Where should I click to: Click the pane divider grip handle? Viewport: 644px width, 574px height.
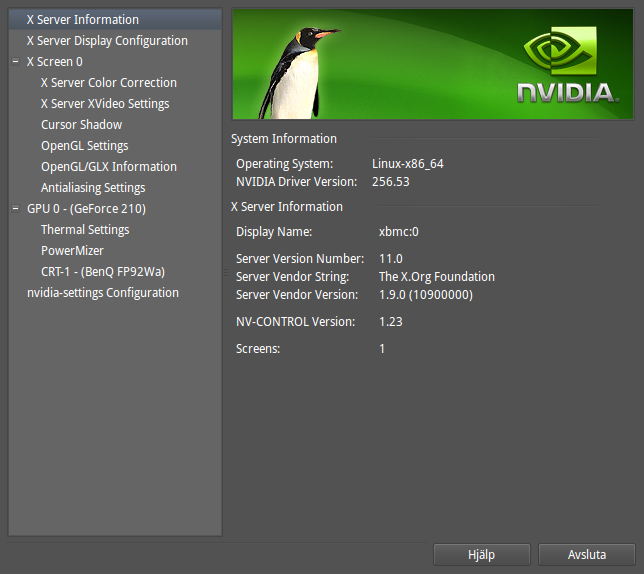[x=225, y=272]
